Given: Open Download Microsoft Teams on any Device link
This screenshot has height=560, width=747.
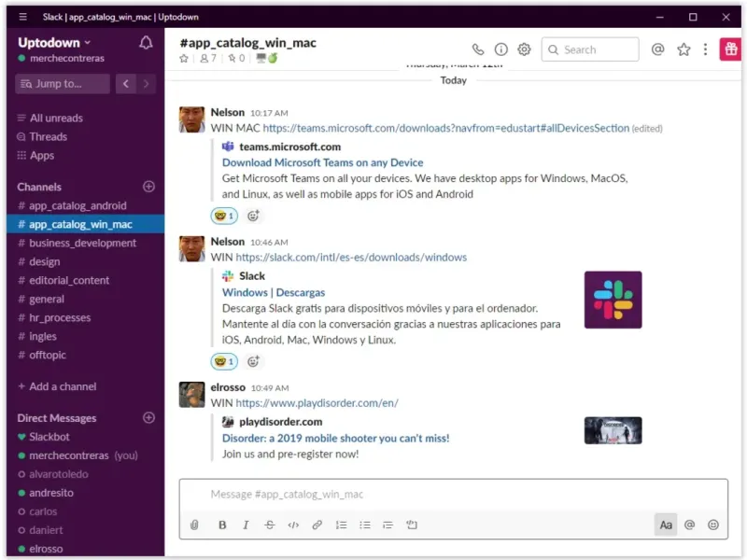Looking at the screenshot, I should (x=322, y=162).
